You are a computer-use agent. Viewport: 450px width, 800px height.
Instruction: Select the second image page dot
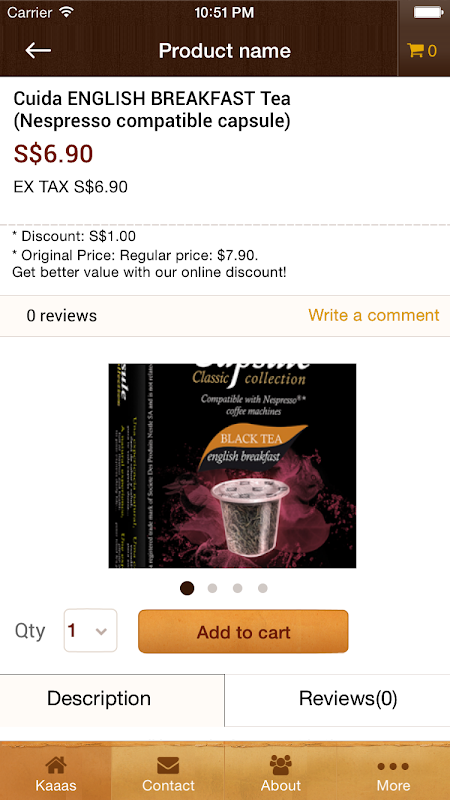212,588
